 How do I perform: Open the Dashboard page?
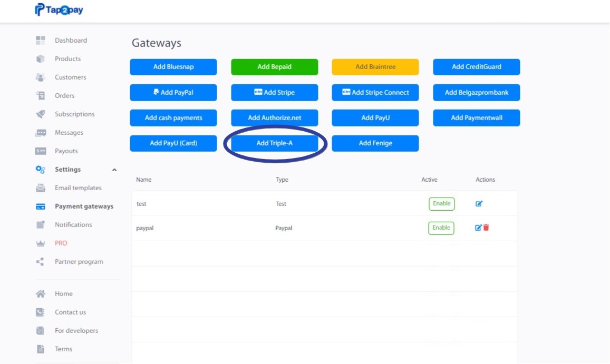pos(71,40)
